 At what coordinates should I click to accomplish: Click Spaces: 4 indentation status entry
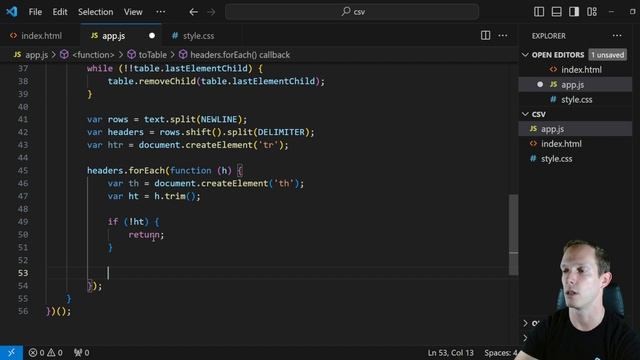[500, 353]
